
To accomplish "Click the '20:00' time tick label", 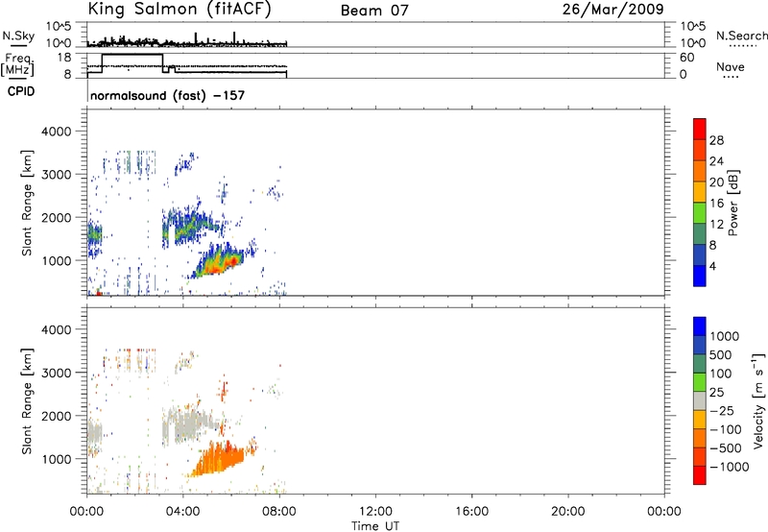I will (567, 512).
